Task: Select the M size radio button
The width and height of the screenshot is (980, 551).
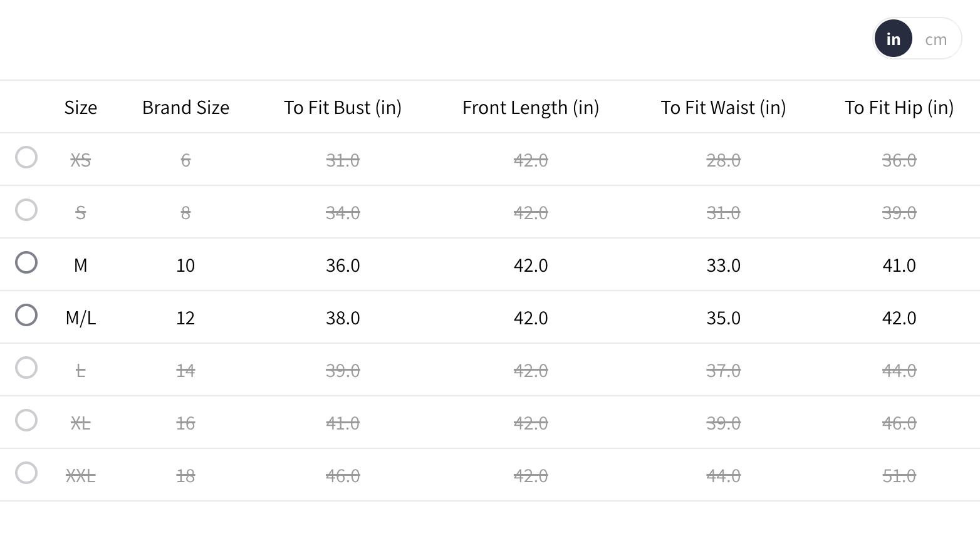Action: (x=26, y=262)
